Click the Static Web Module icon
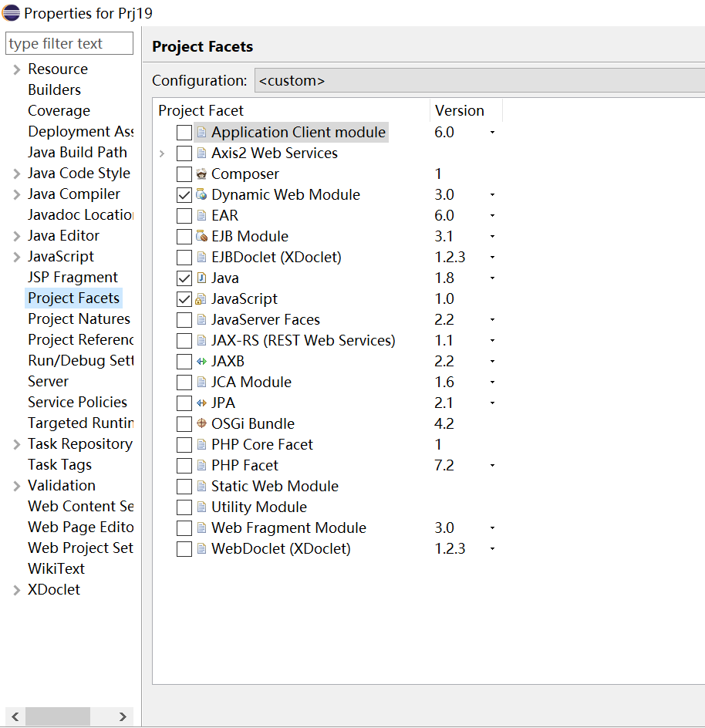The width and height of the screenshot is (705, 728). point(201,486)
